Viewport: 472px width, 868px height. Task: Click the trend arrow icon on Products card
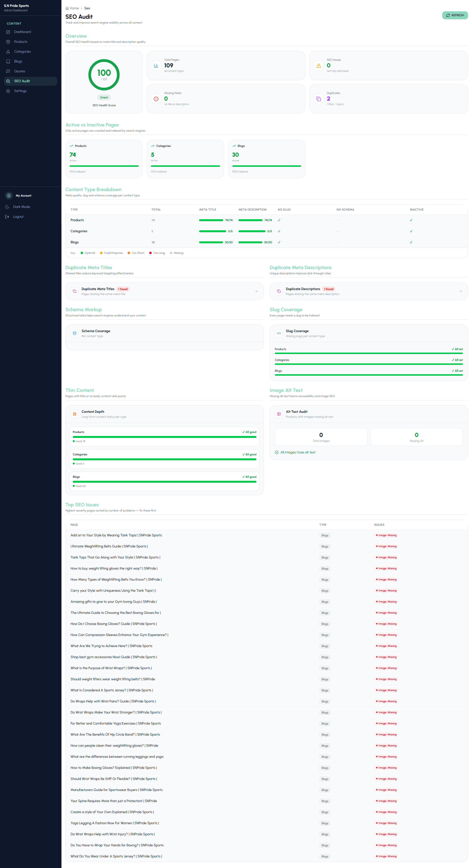71,146
